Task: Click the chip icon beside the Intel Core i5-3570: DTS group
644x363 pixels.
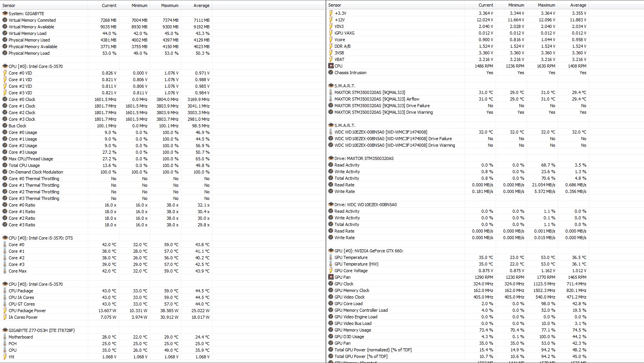Action: (5, 238)
